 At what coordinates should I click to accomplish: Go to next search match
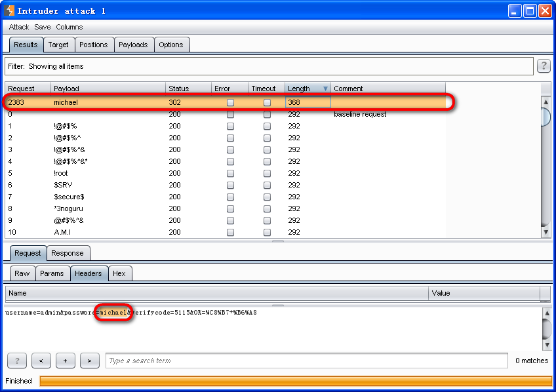pyautogui.click(x=90, y=361)
